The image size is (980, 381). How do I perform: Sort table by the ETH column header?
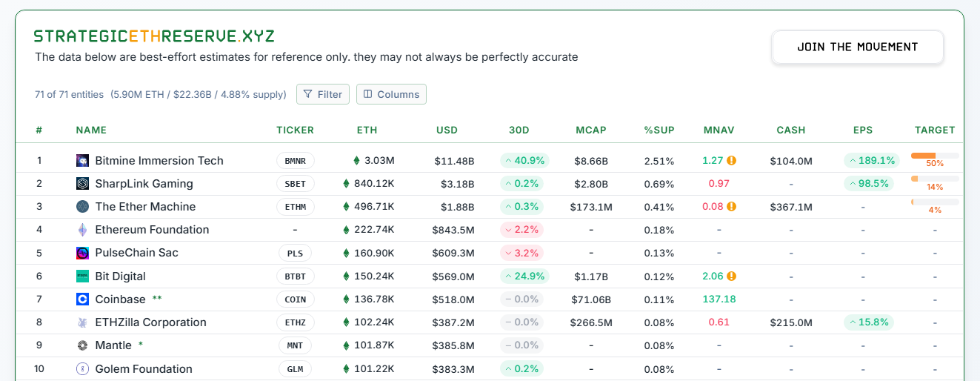click(x=367, y=130)
